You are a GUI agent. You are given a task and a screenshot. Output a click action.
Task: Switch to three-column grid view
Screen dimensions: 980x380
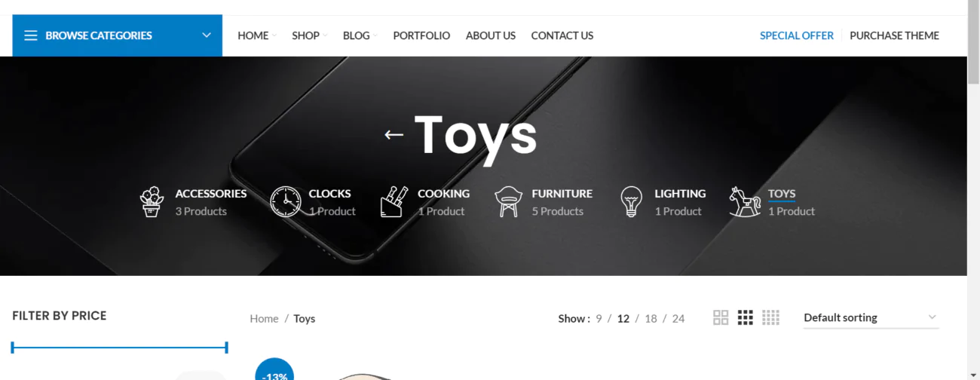(x=746, y=317)
